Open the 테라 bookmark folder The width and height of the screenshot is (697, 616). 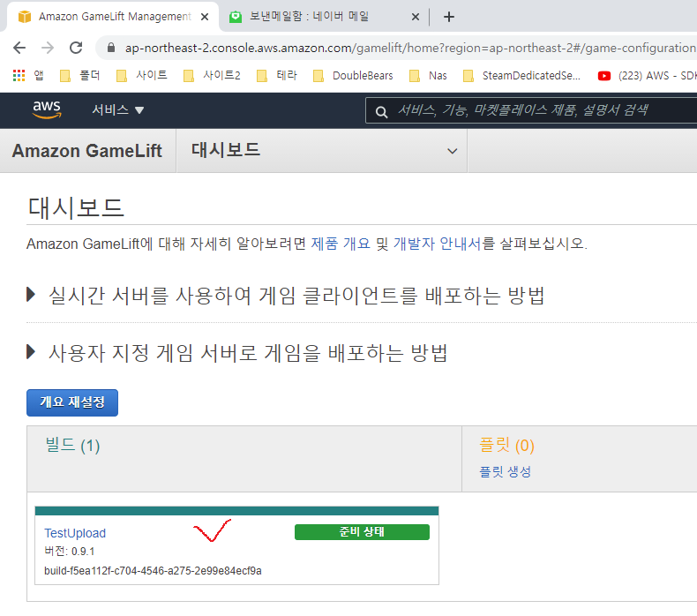tap(277, 76)
